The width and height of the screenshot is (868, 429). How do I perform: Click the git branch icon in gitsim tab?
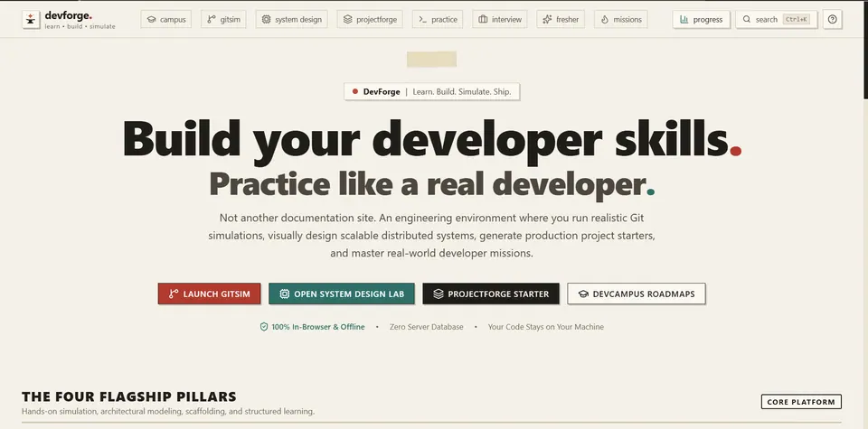tap(212, 19)
